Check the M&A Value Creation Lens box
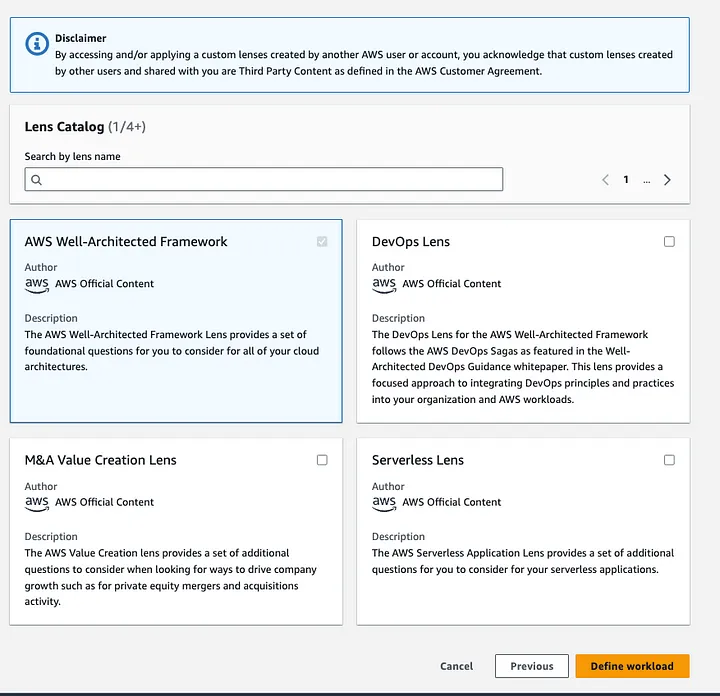This screenshot has width=720, height=696. tap(322, 460)
